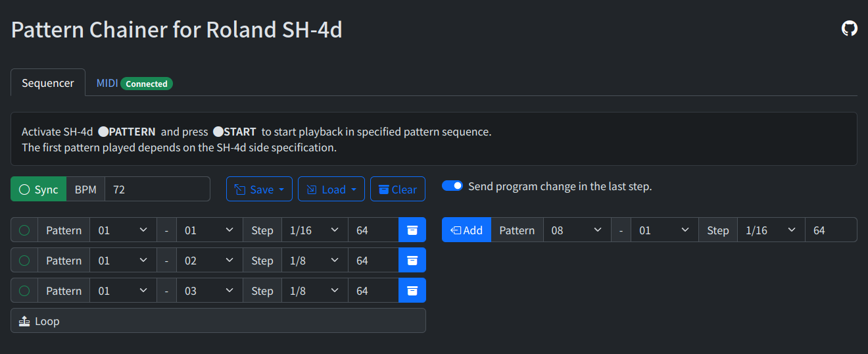The height and width of the screenshot is (354, 868).
Task: Open bank dropdown of row 01-01
Action: (123, 230)
